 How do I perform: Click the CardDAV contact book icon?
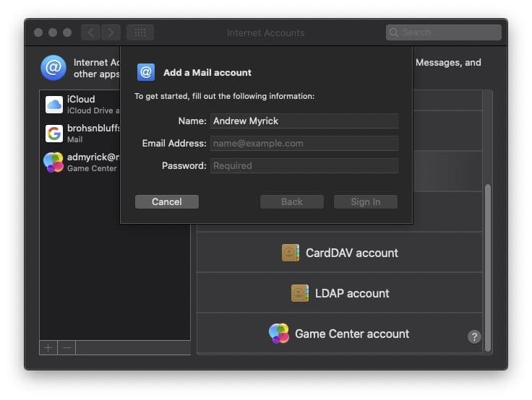(291, 253)
